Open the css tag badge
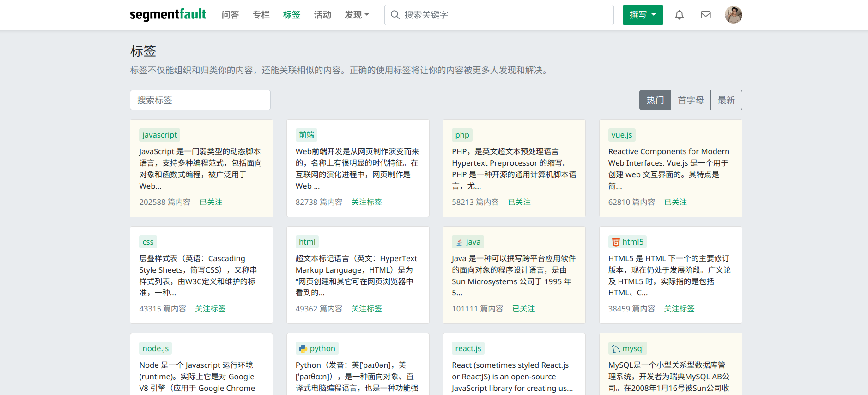The height and width of the screenshot is (395, 868). [x=148, y=242]
